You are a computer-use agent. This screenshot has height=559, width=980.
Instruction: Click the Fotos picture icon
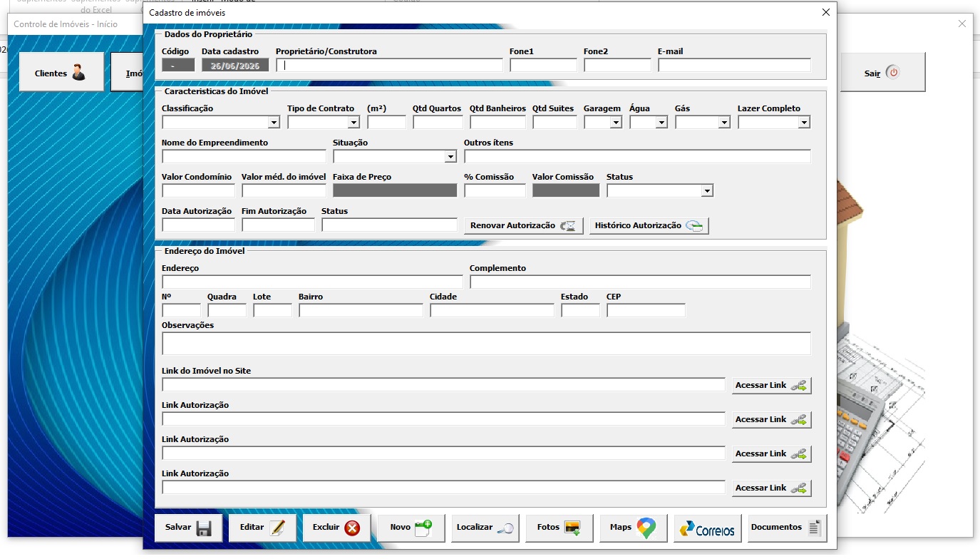(572, 528)
